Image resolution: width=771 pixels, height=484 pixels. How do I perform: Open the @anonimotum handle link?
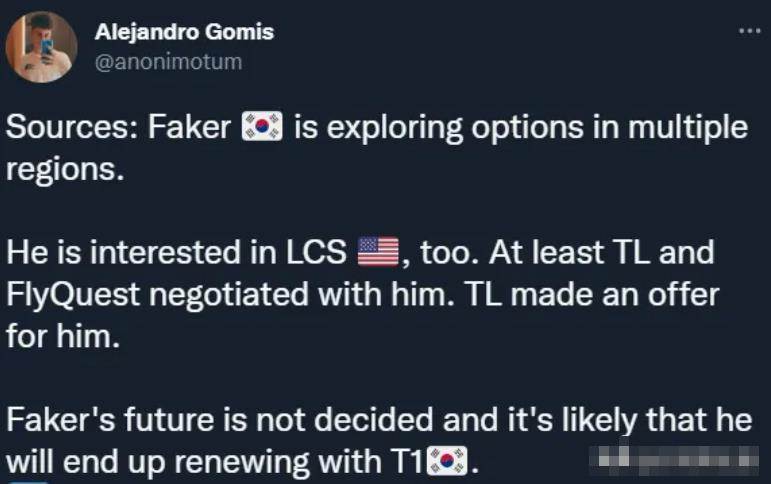tap(168, 62)
